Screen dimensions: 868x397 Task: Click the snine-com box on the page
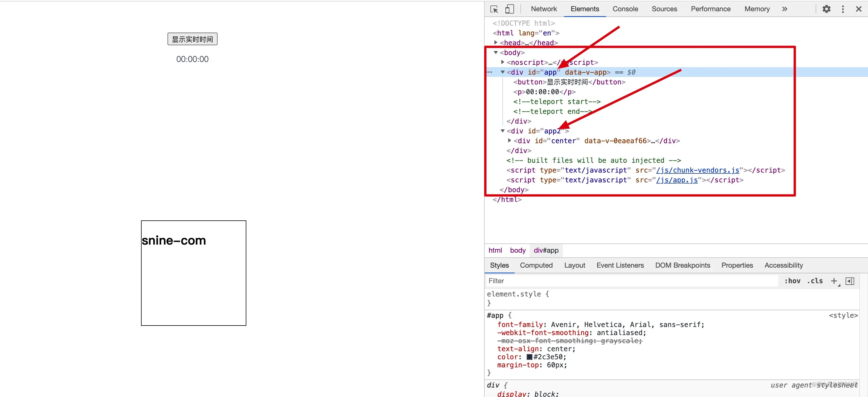(193, 273)
